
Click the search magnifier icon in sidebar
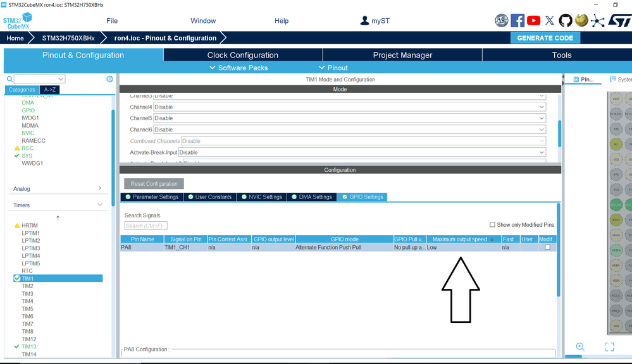click(9, 79)
